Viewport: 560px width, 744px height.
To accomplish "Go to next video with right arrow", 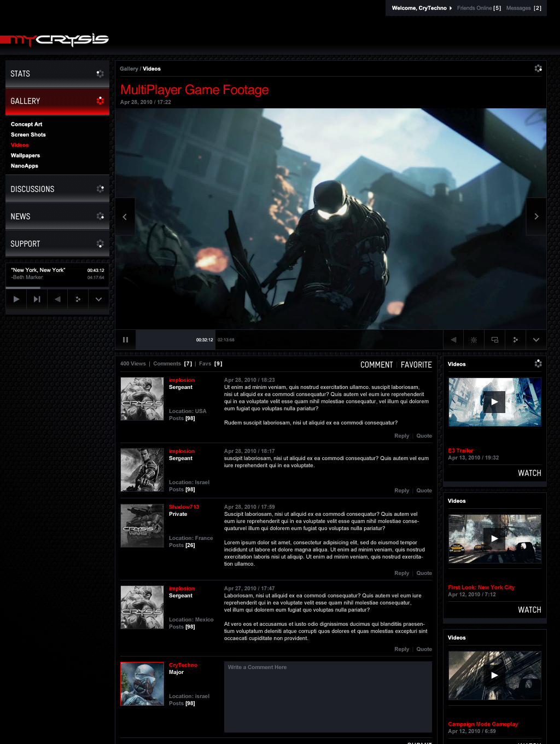I will (x=536, y=217).
